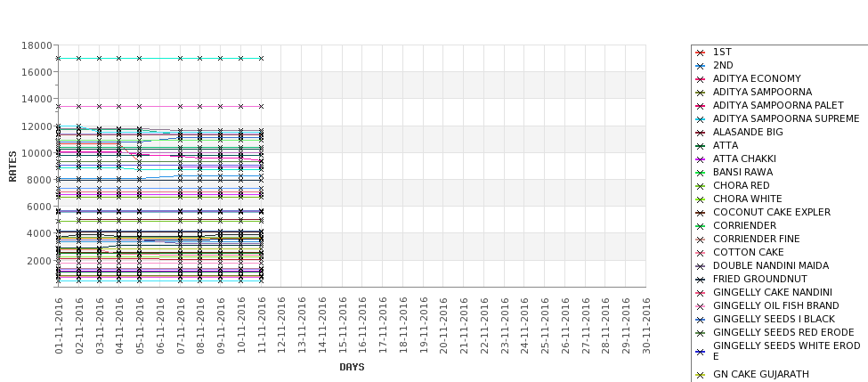Select GN CAKE GUJARATH legend entry
This screenshot has height=382, width=868.
point(761,374)
